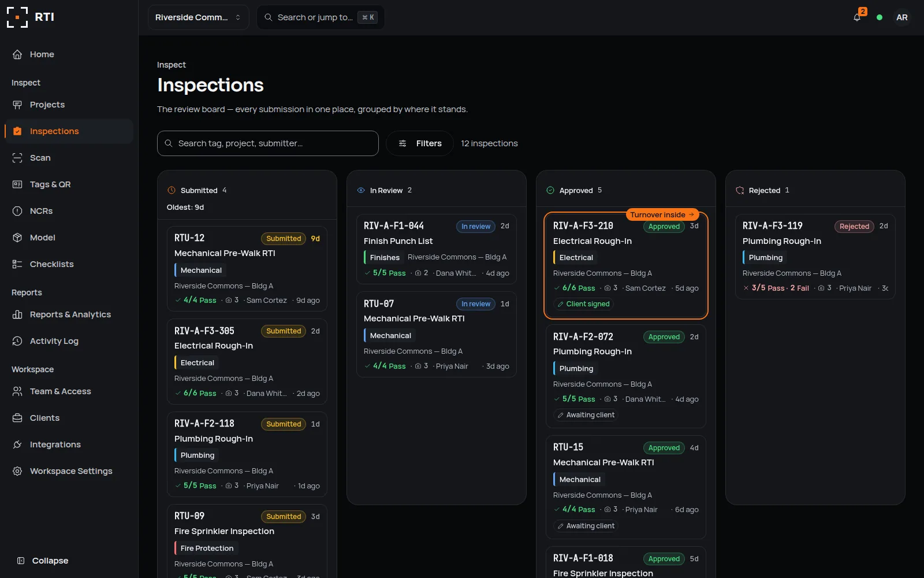Click the Client signed tag
This screenshot has height=578, width=924.
pyautogui.click(x=584, y=304)
